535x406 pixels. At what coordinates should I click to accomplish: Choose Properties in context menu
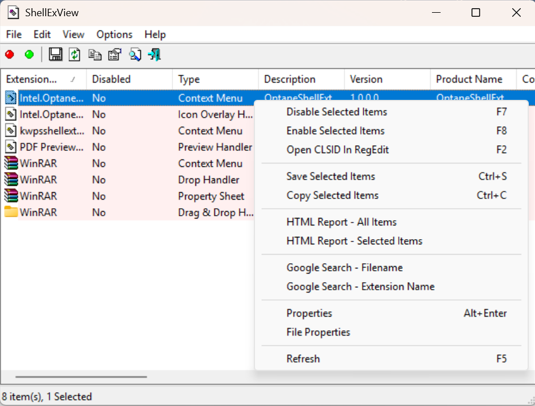click(x=391, y=313)
